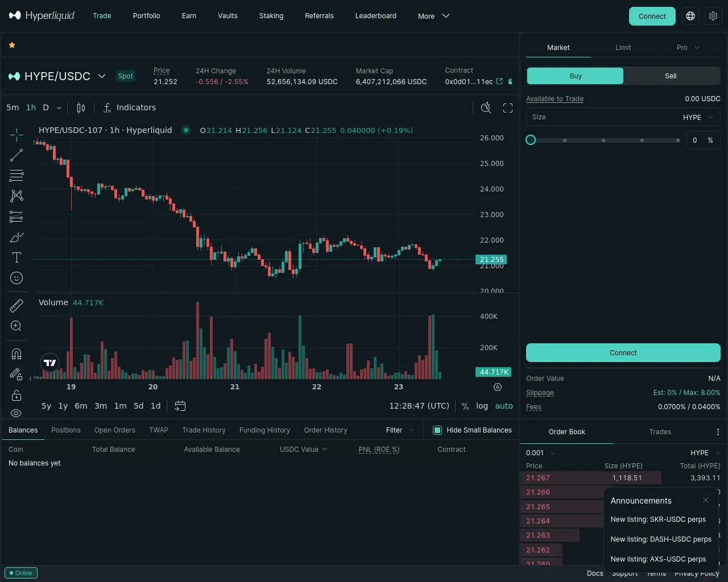
Task: Show the Trades tab
Action: pyautogui.click(x=660, y=432)
